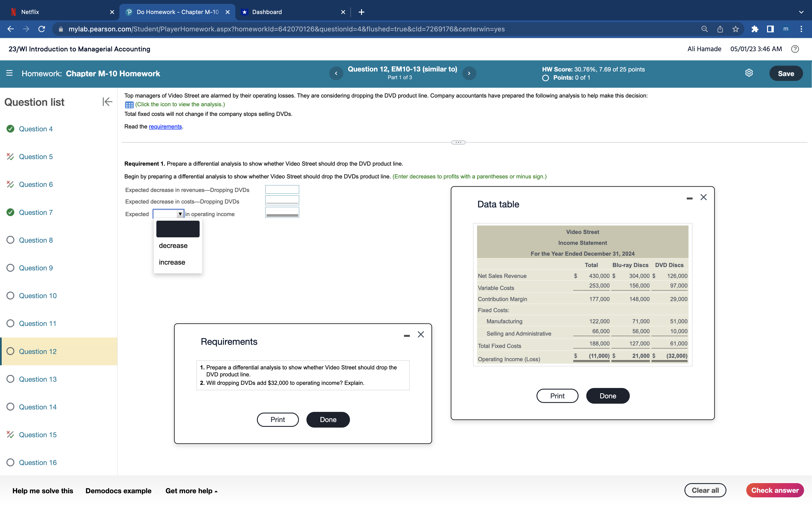Viewport: 812px width, 507px height.
Task: Select Question 16 in the list
Action: click(x=38, y=462)
